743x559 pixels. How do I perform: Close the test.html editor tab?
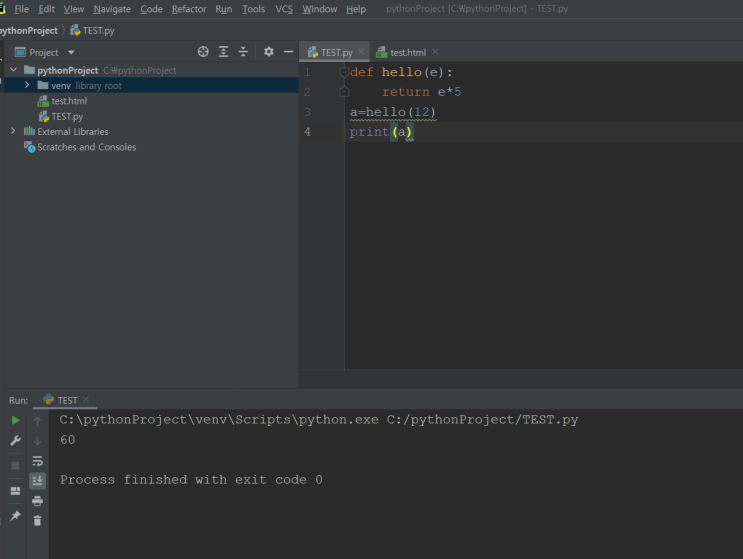pos(435,52)
